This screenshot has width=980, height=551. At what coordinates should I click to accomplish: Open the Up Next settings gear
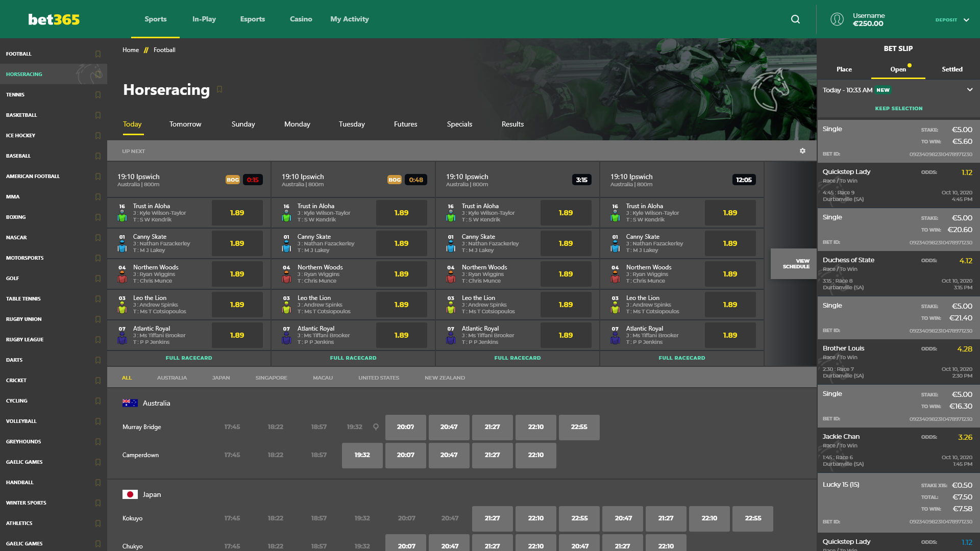coord(802,151)
